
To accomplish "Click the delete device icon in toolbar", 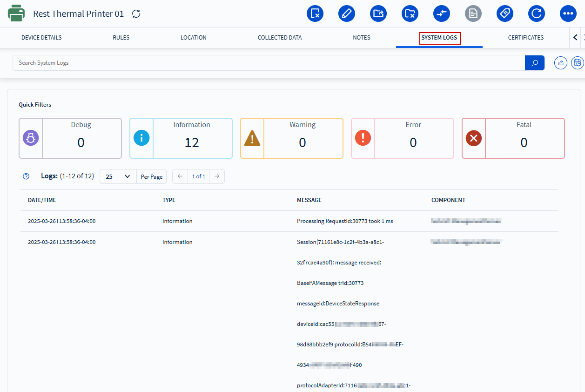I will (x=315, y=14).
